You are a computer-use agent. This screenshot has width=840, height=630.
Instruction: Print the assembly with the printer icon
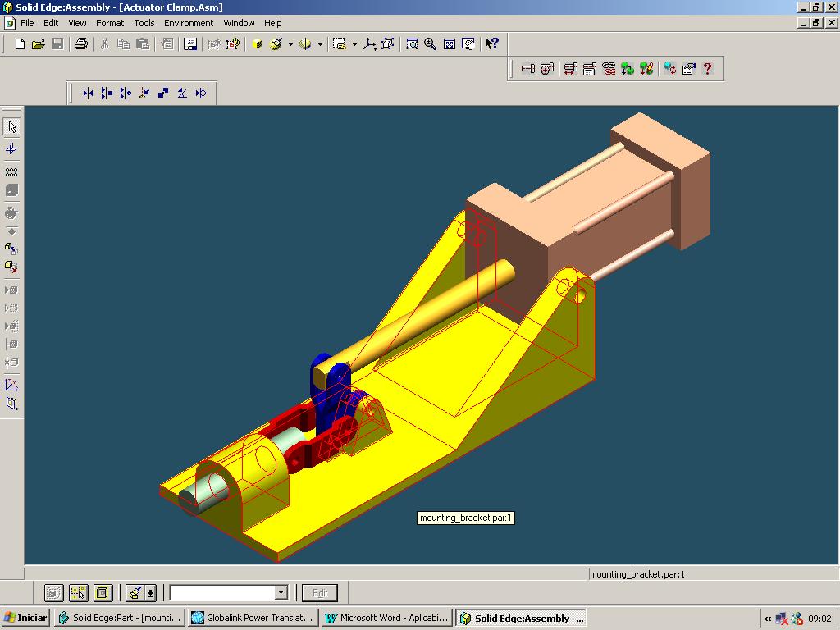click(81, 44)
